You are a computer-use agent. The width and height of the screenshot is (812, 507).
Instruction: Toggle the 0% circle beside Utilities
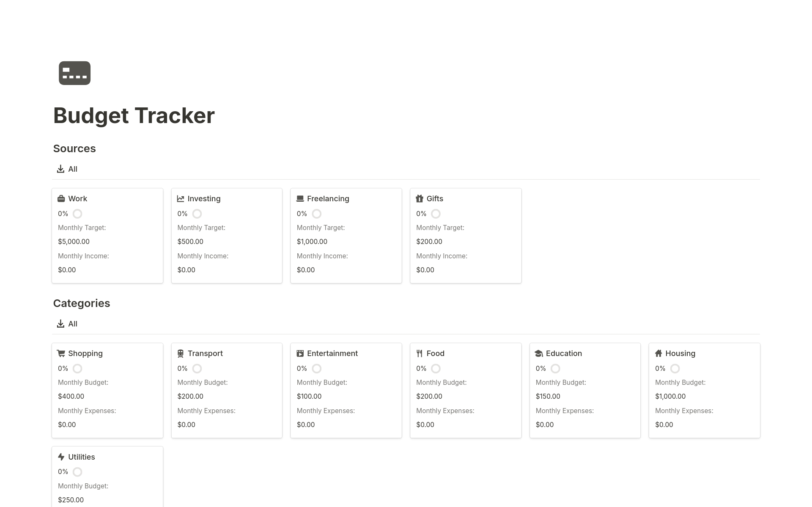pos(77,471)
